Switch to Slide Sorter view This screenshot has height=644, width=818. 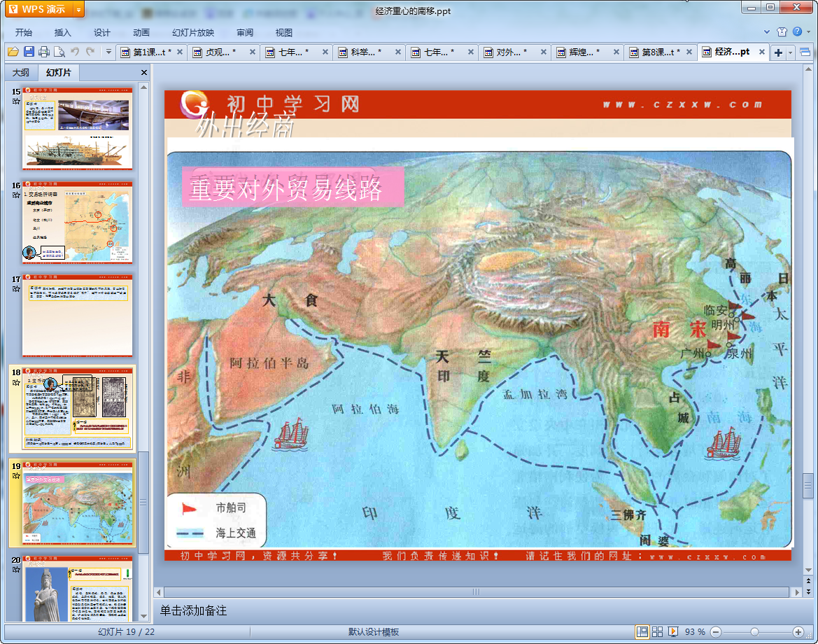coord(657,631)
